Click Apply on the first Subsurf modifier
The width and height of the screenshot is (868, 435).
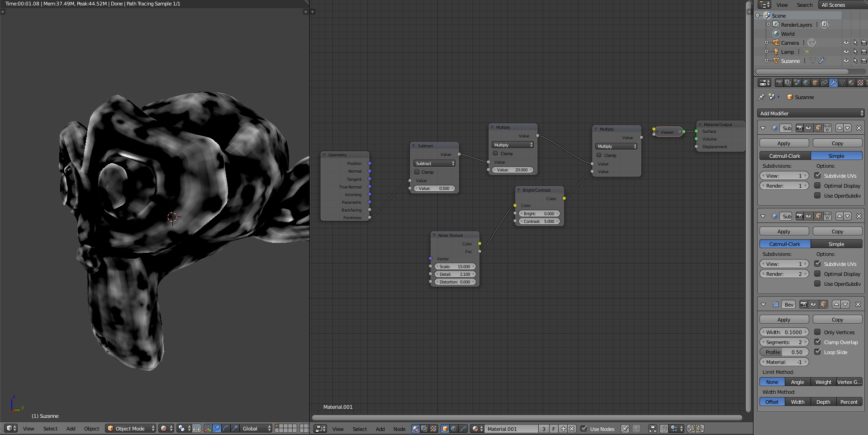(784, 143)
